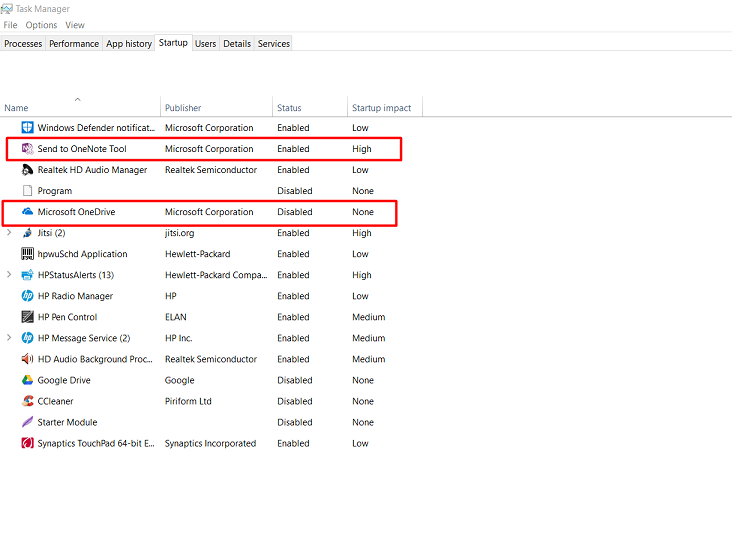Select the Windows Defender notificat... row name

[96, 127]
